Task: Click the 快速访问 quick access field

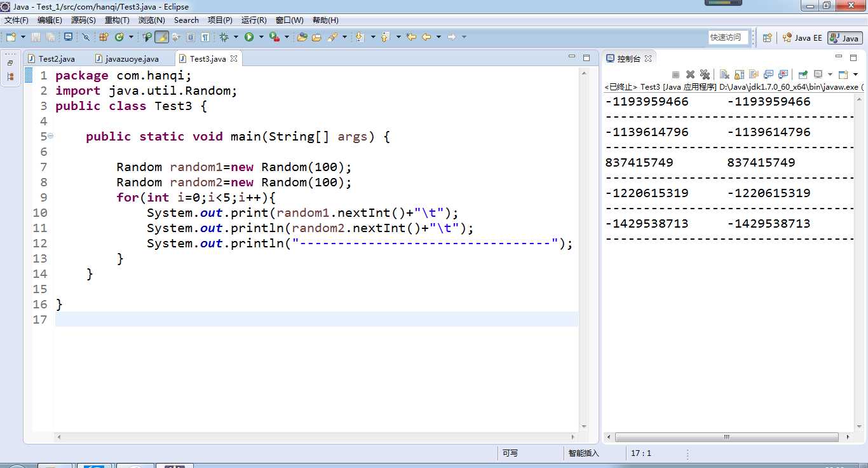Action: [728, 38]
